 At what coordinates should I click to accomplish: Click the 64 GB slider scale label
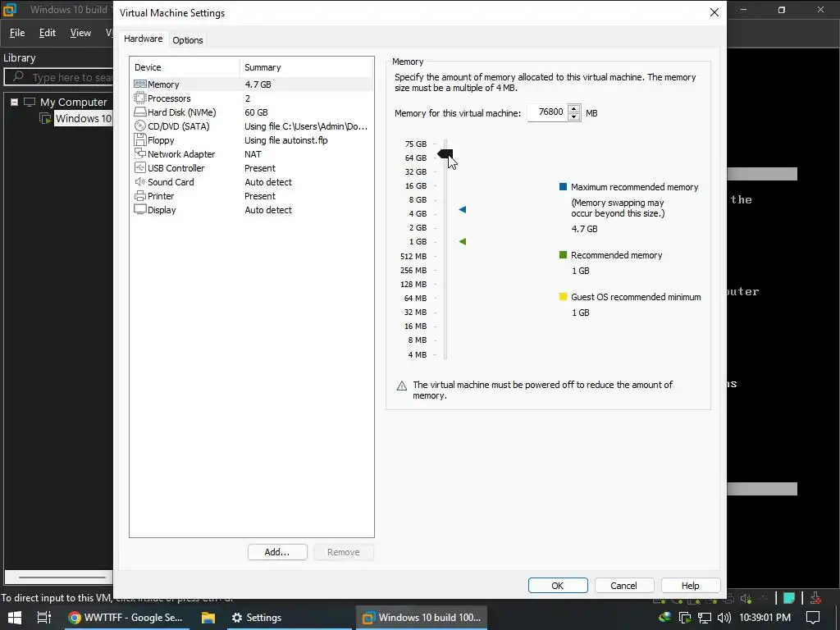[416, 157]
